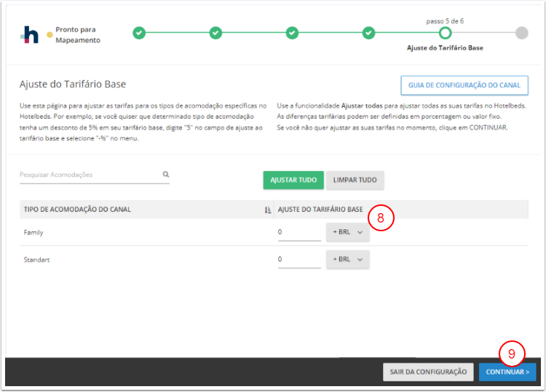Click the Hotelbeds logo icon
The image size is (546, 392).
point(31,35)
